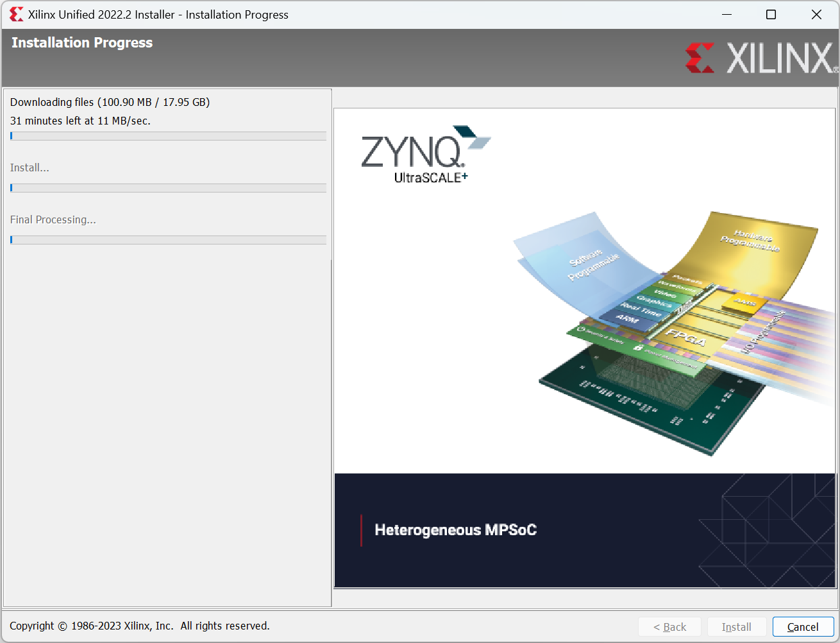Screen dimensions: 840x643
Task: Click the Final Processing progress bar
Action: pos(168,239)
